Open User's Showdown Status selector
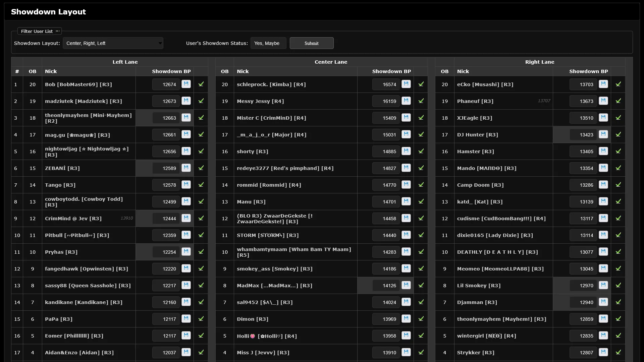Image resolution: width=644 pixels, height=362 pixels. [x=268, y=43]
